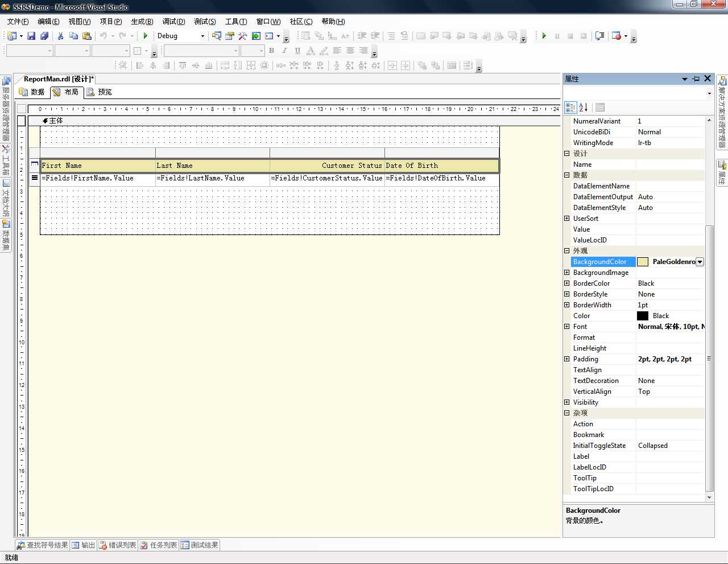Collapse the 外观 category

tap(566, 251)
